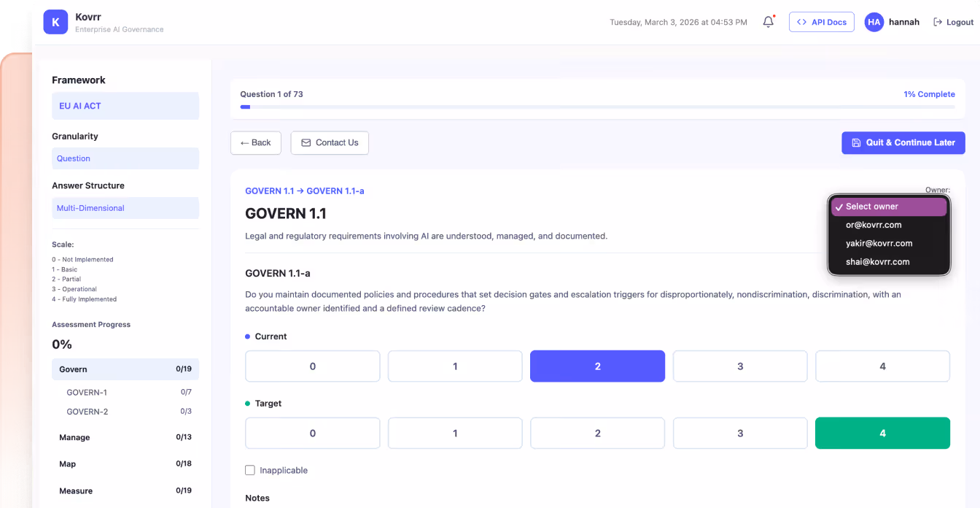The image size is (980, 508).
Task: Open GOVERN-1 subsection
Action: pyautogui.click(x=125, y=393)
